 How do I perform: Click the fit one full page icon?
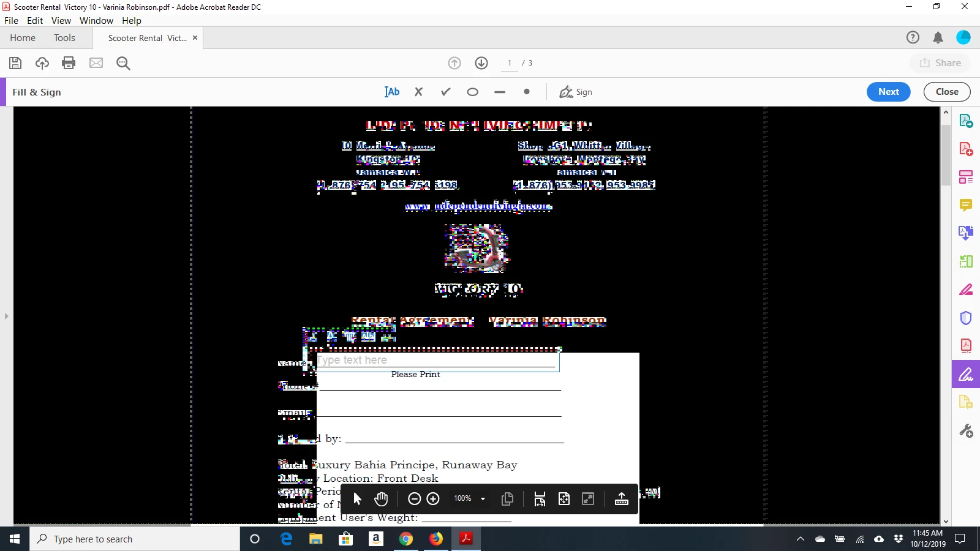[x=564, y=499]
